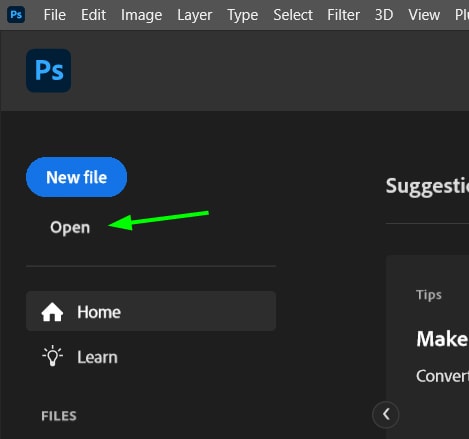Click the Home house icon
Image resolution: width=469 pixels, height=439 pixels.
(x=52, y=312)
